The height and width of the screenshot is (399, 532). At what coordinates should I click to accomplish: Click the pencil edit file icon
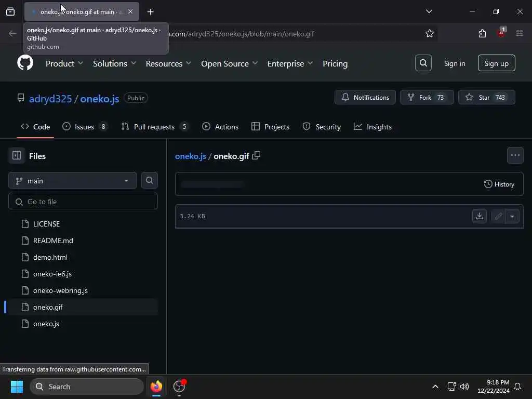pyautogui.click(x=498, y=216)
